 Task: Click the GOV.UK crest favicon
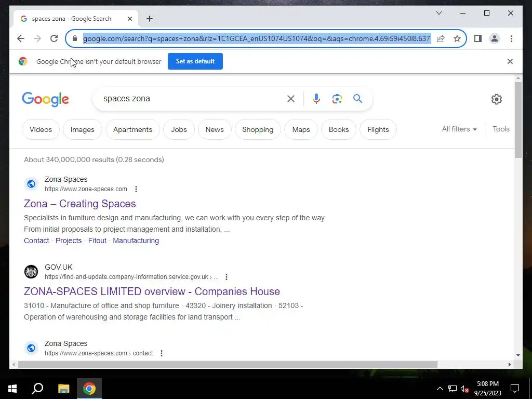pyautogui.click(x=31, y=272)
